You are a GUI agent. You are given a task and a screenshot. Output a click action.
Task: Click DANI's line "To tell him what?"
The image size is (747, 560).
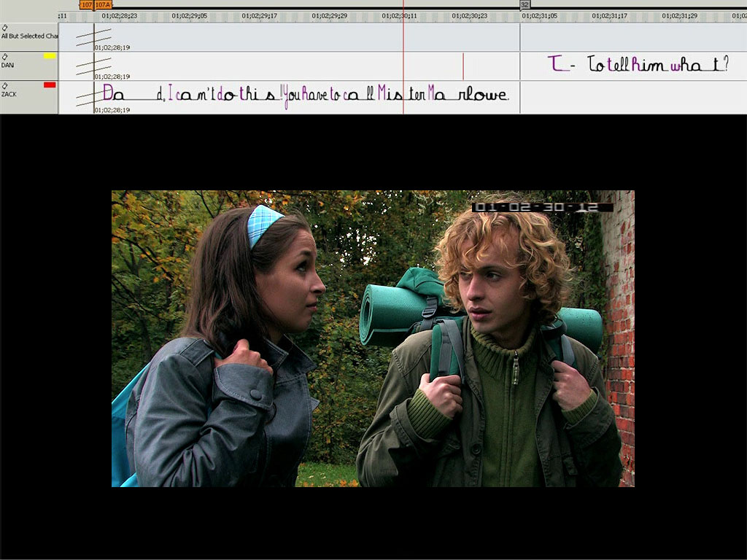pos(638,65)
